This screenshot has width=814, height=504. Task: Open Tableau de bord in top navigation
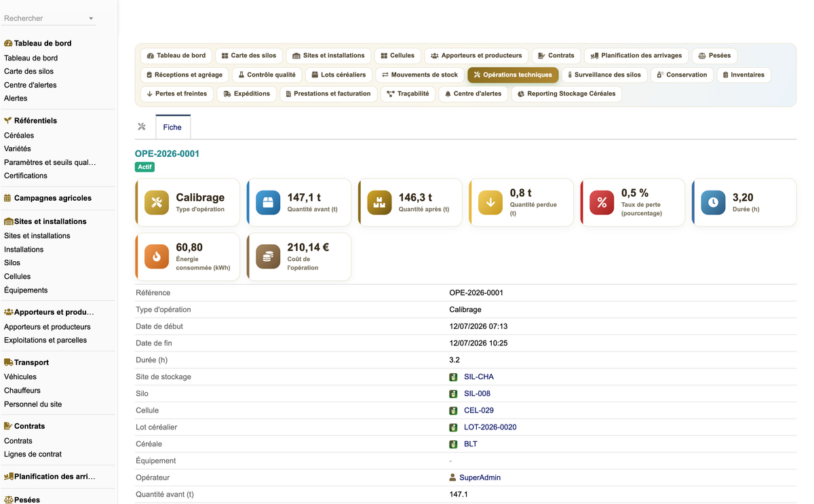pyautogui.click(x=176, y=56)
